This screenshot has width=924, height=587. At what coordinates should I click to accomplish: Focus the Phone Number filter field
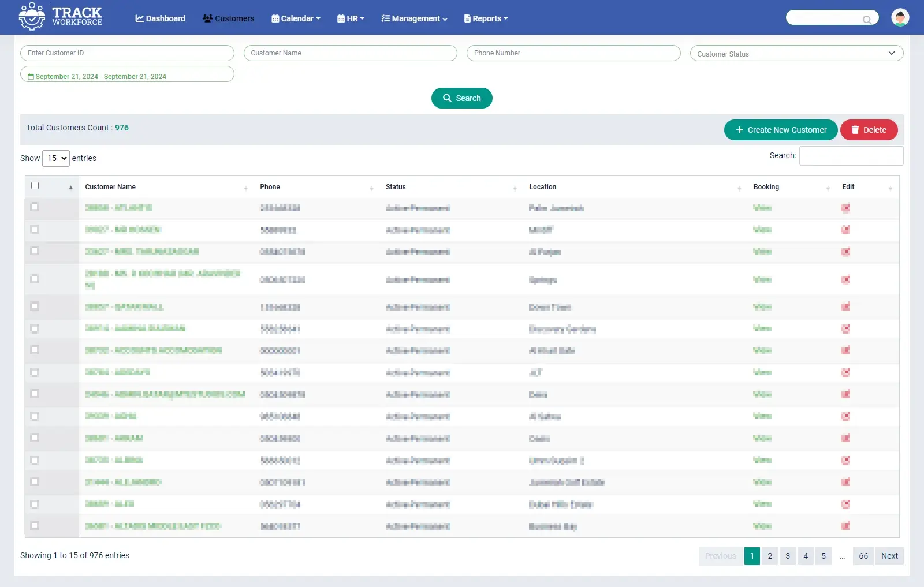(573, 53)
